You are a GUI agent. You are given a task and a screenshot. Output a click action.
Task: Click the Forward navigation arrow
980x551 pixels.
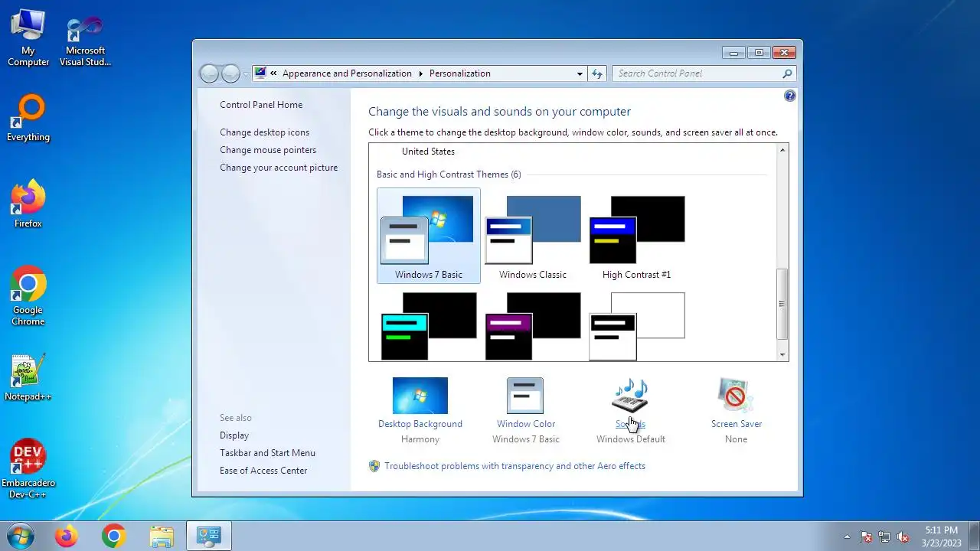click(x=230, y=73)
